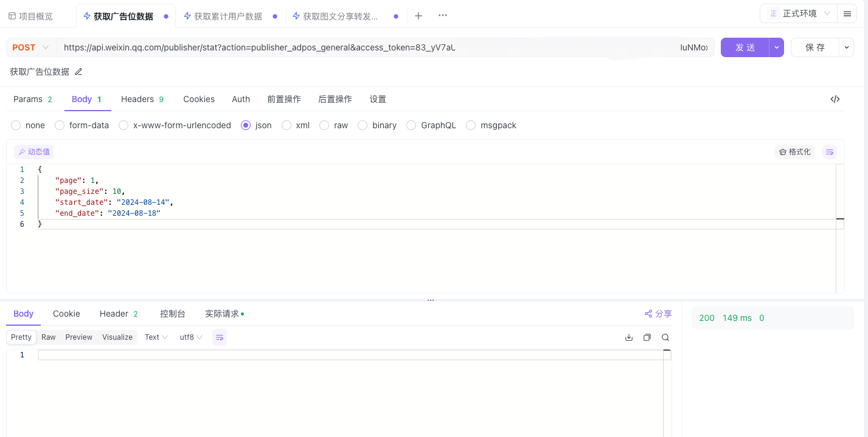Open the 设置 tab
Viewport: 868px width, 437px height.
378,99
